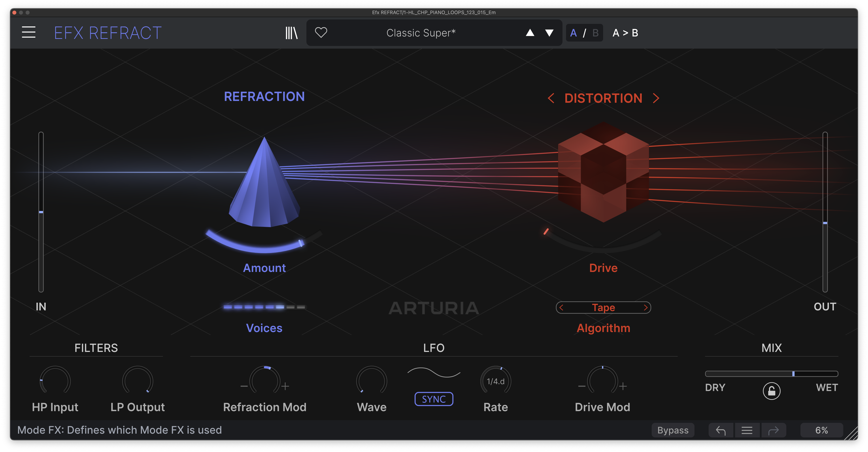Screen dimensions: 868x452
Task: Undo the last change
Action: point(720,430)
